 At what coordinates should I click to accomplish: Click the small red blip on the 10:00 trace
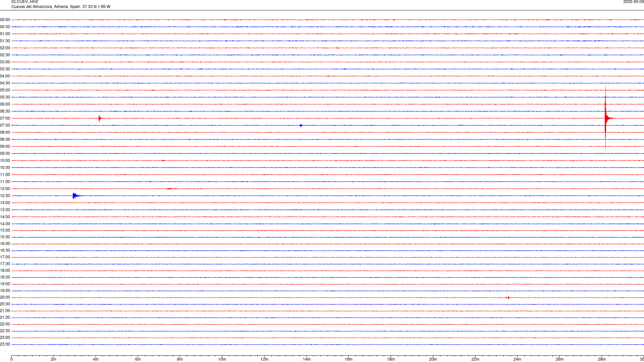click(163, 161)
